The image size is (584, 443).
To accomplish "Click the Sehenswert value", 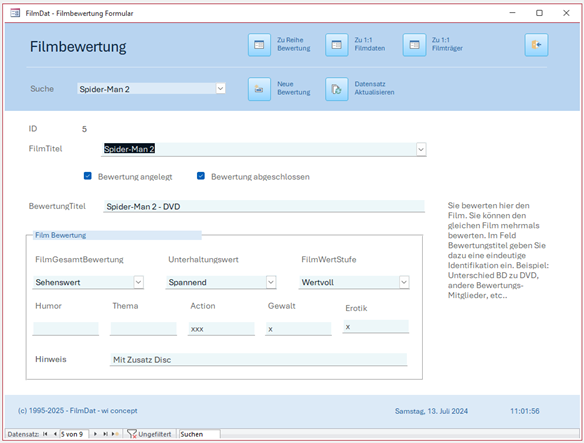I will pyautogui.click(x=58, y=282).
